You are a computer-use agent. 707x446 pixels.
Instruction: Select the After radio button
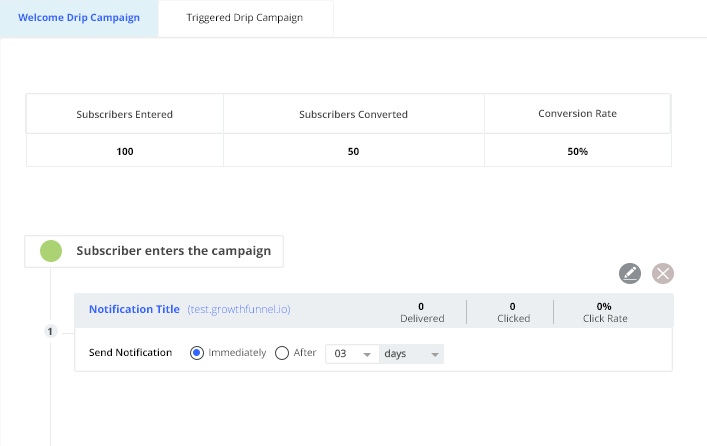pyautogui.click(x=281, y=353)
